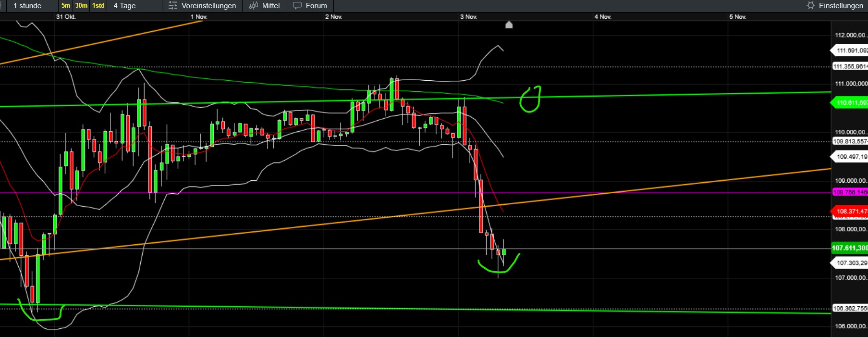Switch to the 5m timeframe
This screenshot has height=337, width=868.
point(65,6)
